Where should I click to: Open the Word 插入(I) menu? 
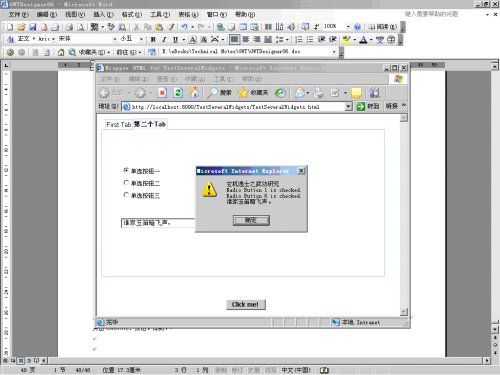point(103,15)
